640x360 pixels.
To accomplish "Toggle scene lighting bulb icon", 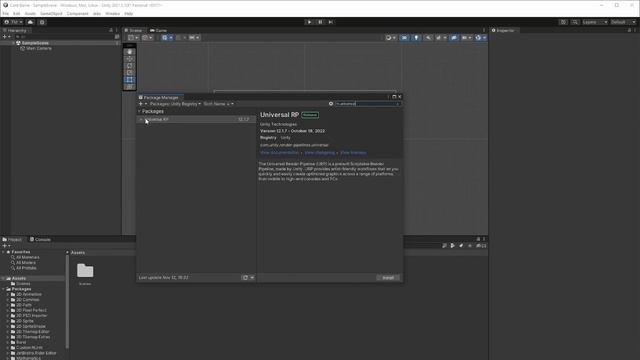I will pos(416,38).
